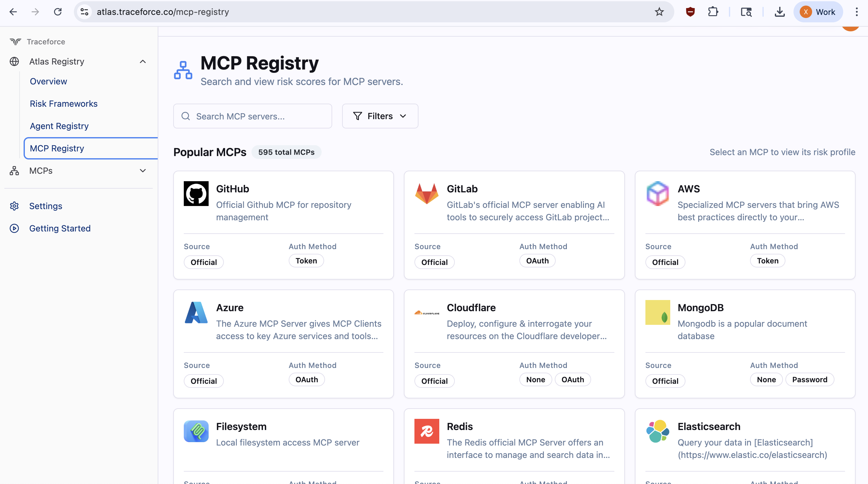Click the funnel filter icon
Viewport: 868px width, 484px height.
[x=358, y=116]
